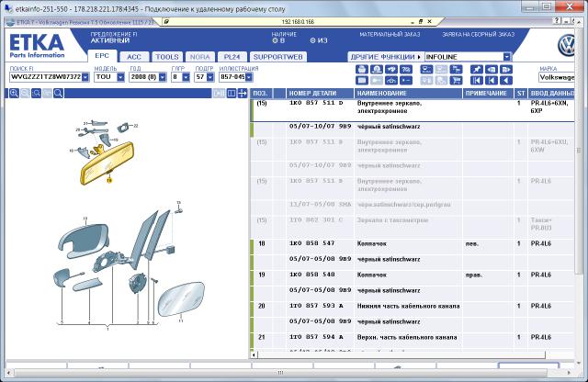Click horizontal scrollbar left arrow of parts table
This screenshot has width=588, height=382.
pos(254,354)
